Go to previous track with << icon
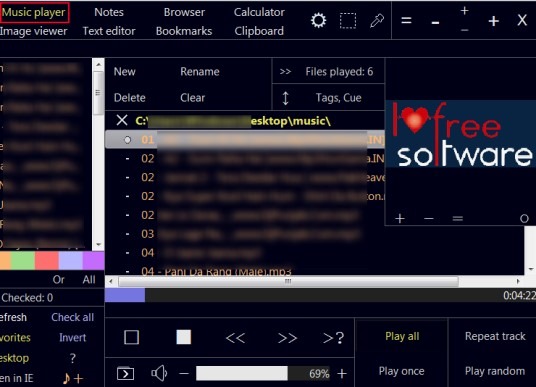The height and width of the screenshot is (387, 536). tap(235, 338)
